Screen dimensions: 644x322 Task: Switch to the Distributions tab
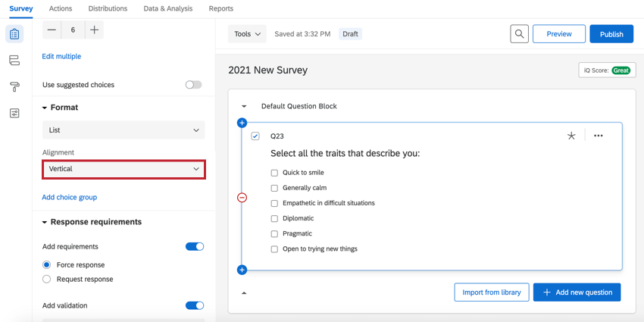[108, 8]
